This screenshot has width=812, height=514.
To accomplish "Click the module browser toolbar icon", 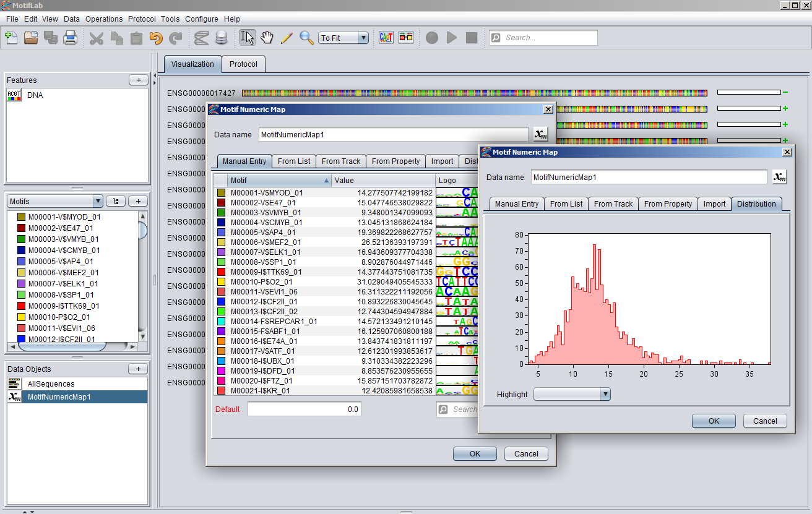I will tap(406, 38).
